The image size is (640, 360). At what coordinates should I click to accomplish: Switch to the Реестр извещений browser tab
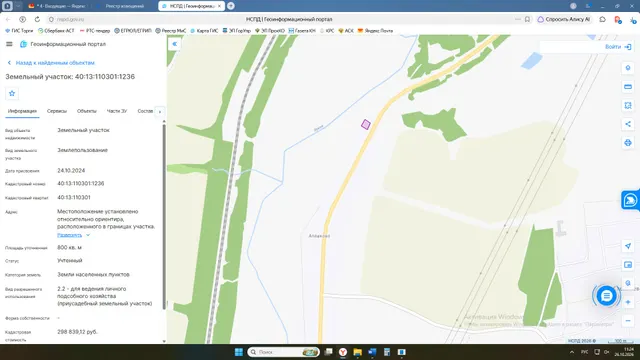(x=124, y=6)
